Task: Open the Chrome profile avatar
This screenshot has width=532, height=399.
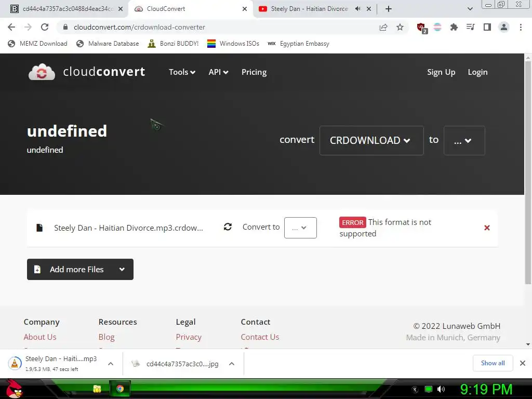Action: (504, 27)
